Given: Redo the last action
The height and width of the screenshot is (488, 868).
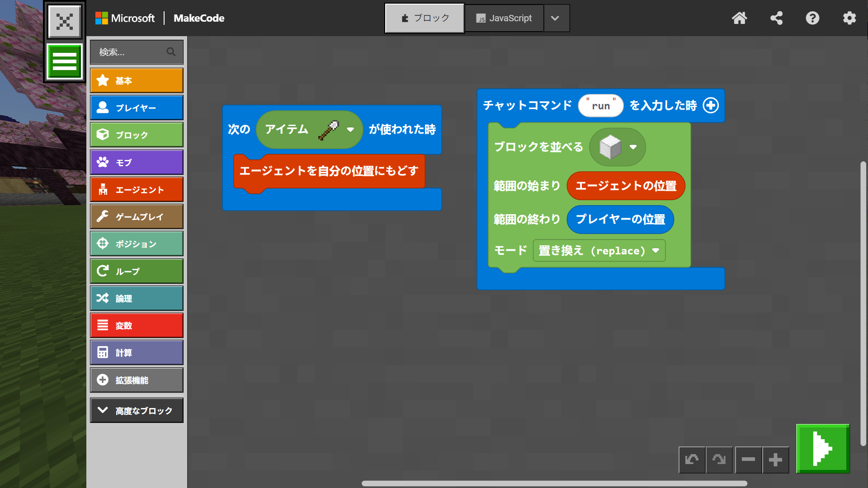Looking at the screenshot, I should 719,460.
